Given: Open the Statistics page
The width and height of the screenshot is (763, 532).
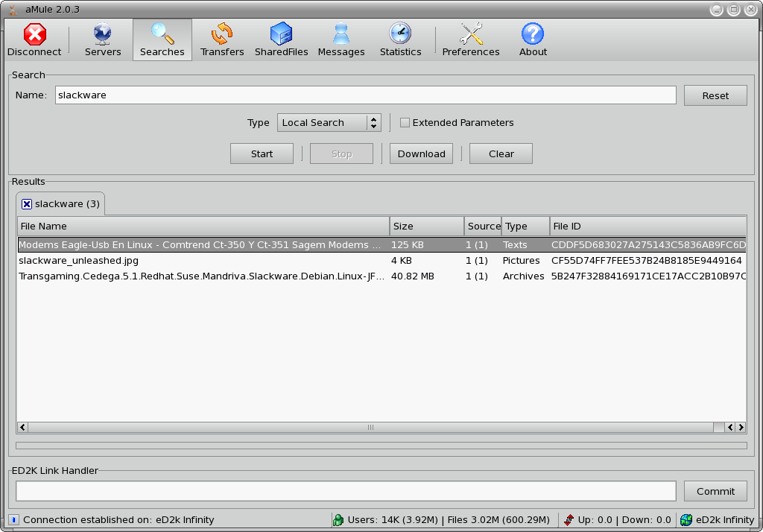Looking at the screenshot, I should [x=400, y=39].
